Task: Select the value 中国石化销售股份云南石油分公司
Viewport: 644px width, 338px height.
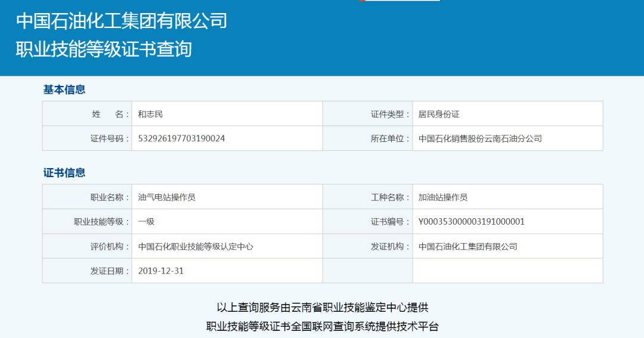Action: (x=480, y=139)
